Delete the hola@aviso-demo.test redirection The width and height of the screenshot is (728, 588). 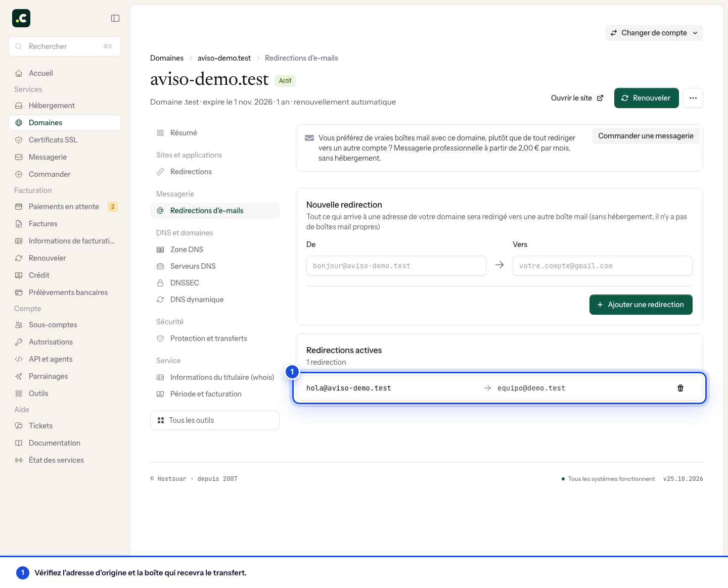click(680, 388)
